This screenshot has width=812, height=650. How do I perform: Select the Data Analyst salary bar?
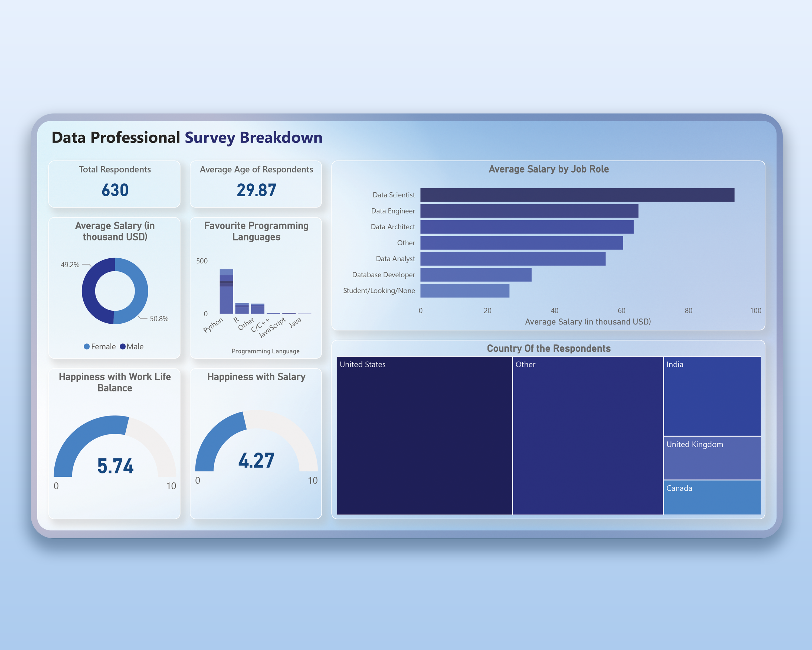[x=513, y=259]
